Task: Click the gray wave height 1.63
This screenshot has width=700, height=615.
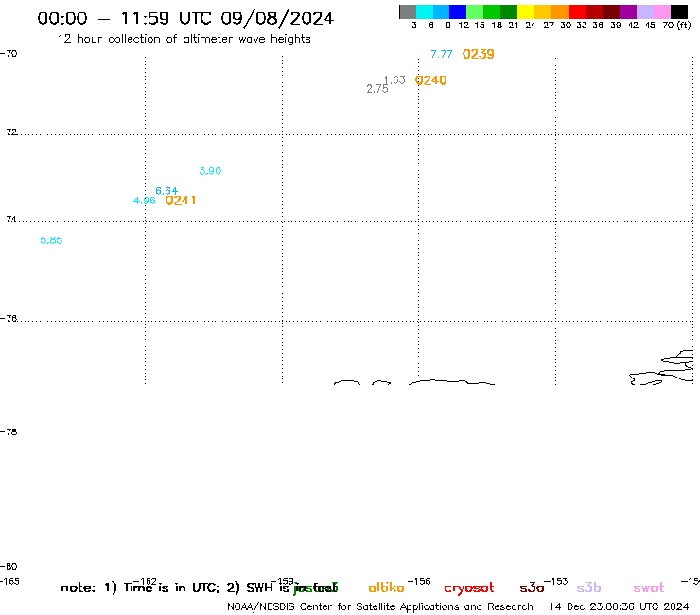Action: (394, 79)
